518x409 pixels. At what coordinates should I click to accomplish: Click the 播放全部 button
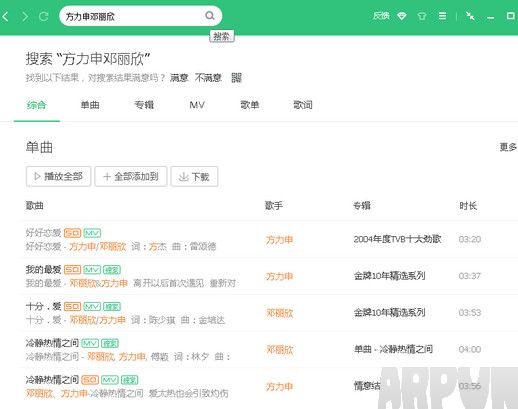[x=58, y=176]
